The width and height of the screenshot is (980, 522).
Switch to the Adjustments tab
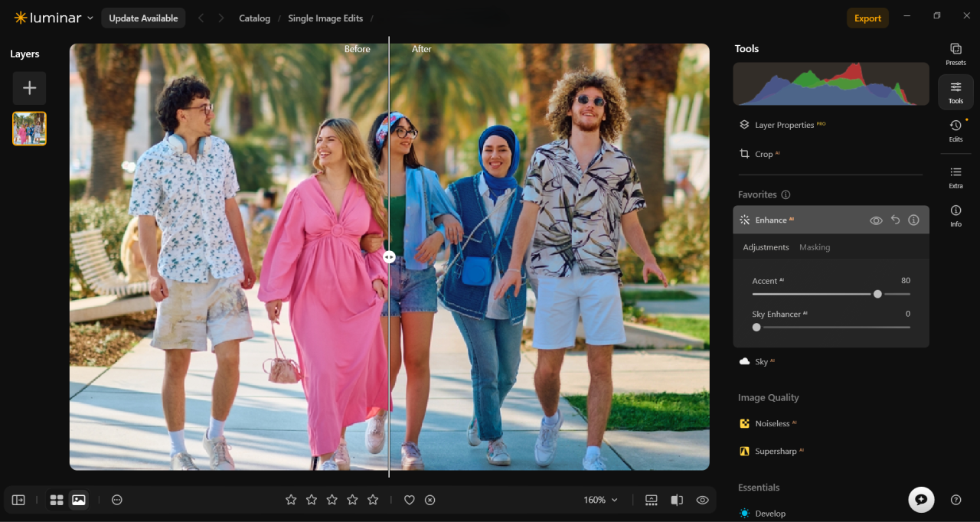pyautogui.click(x=766, y=247)
